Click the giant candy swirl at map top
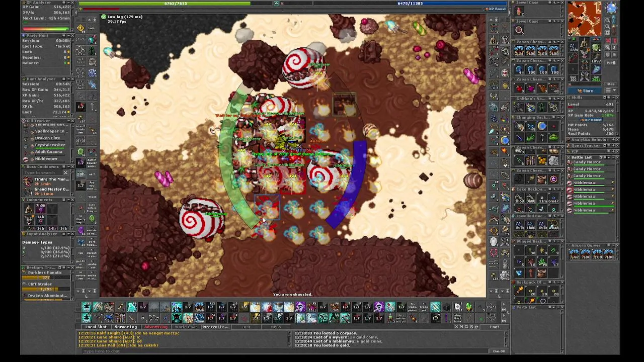644x362 pixels. 303,68
